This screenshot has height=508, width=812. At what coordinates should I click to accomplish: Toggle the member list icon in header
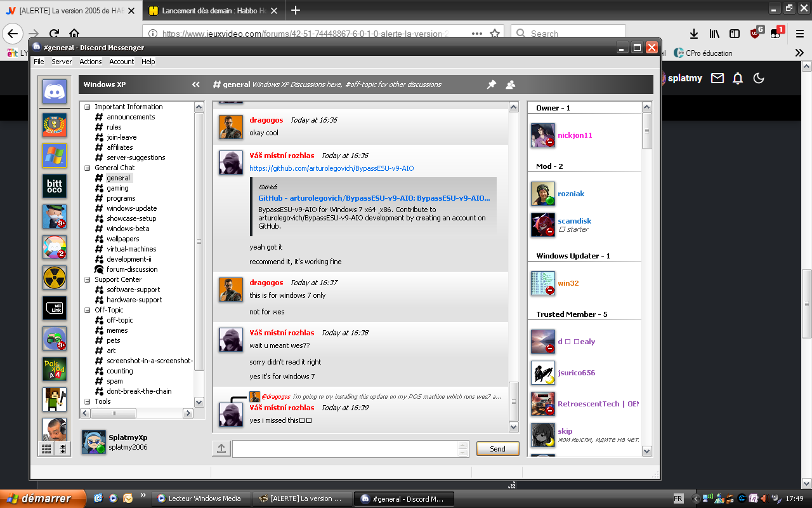(510, 84)
